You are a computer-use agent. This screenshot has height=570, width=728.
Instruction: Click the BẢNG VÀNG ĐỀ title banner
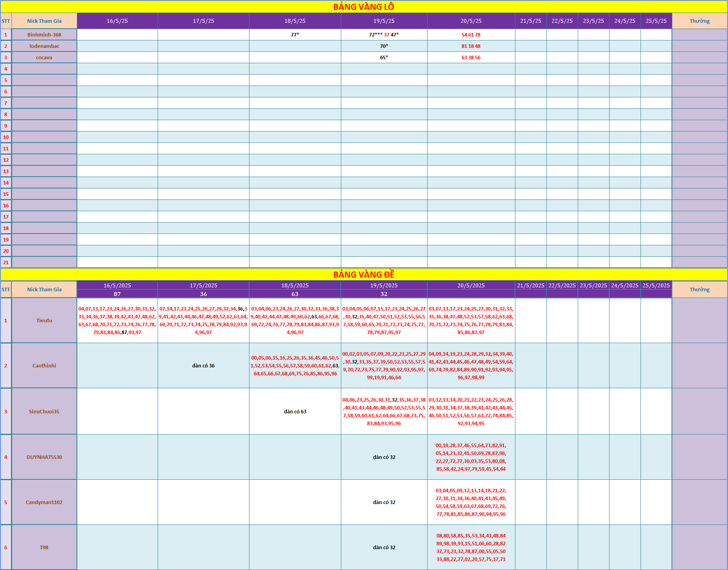click(x=364, y=274)
